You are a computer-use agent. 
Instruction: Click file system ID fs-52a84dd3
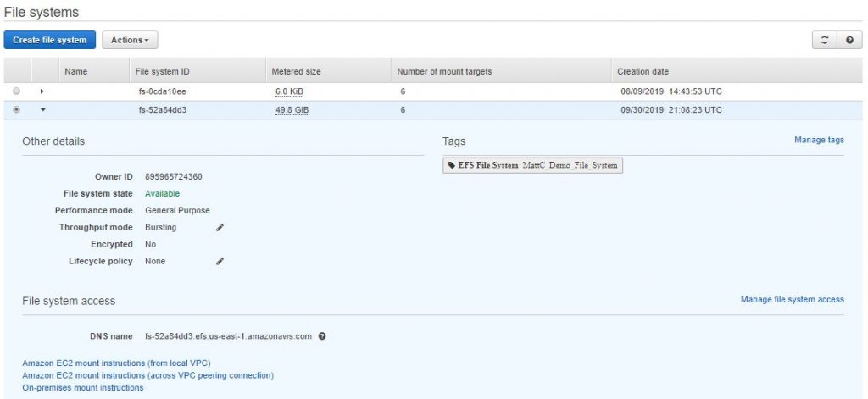point(162,109)
